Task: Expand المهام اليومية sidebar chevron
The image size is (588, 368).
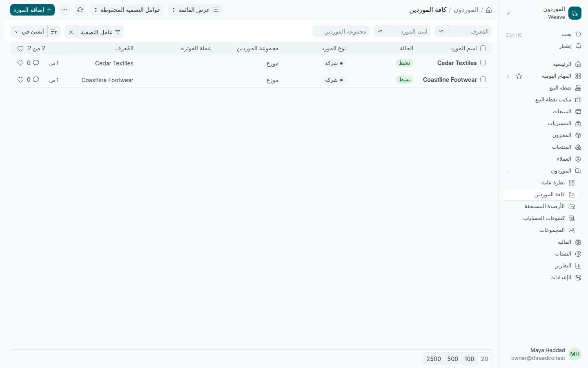Action: (x=508, y=76)
